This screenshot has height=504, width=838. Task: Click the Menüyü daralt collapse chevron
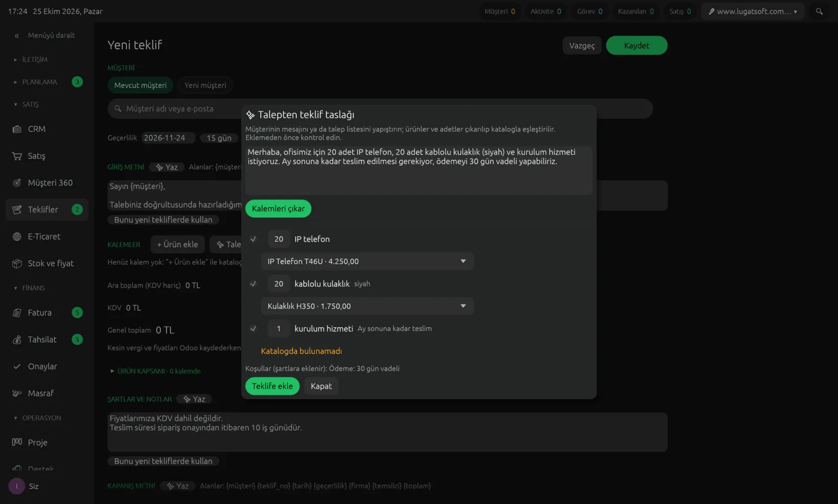17,36
